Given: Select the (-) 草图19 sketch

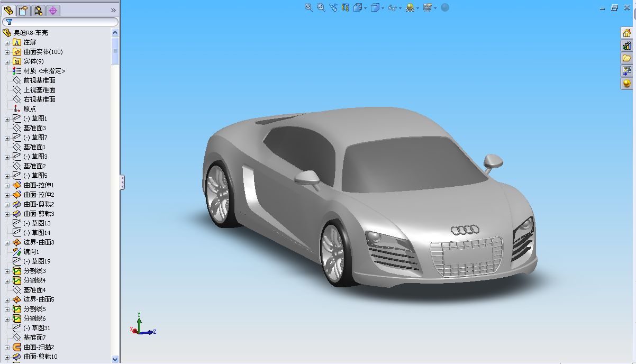Looking at the screenshot, I should click(x=37, y=261).
